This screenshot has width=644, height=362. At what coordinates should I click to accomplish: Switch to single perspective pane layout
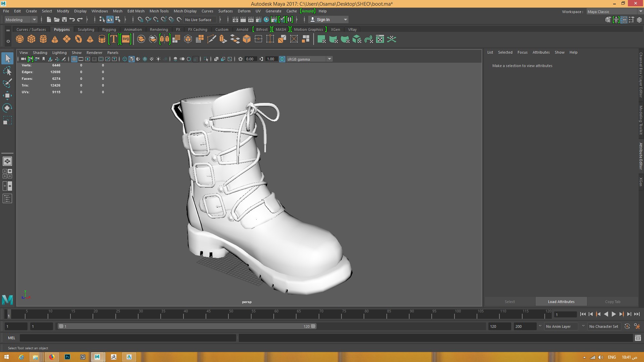click(x=7, y=161)
